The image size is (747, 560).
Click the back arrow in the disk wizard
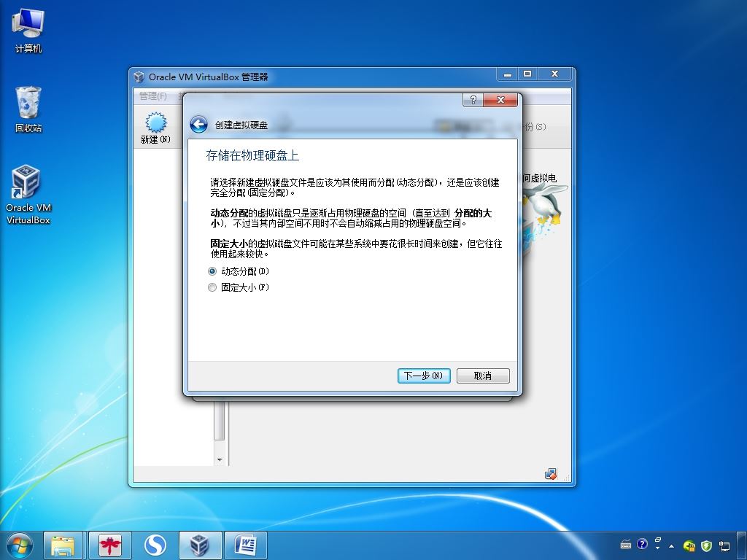point(198,125)
